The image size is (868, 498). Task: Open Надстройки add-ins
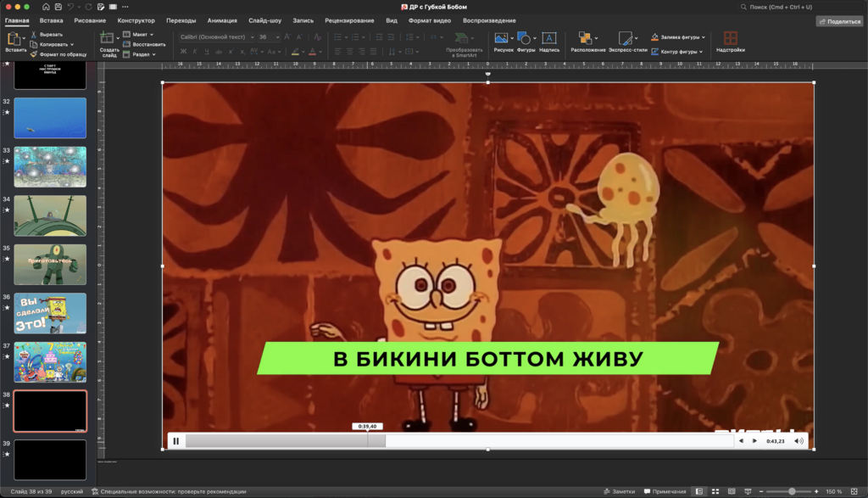(730, 42)
